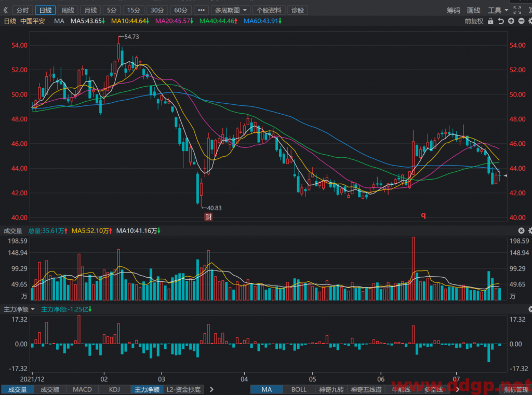Viewport: 532px width, 395px height.
Task: Switch to the 周线 weekly tab
Action: pyautogui.click(x=68, y=10)
